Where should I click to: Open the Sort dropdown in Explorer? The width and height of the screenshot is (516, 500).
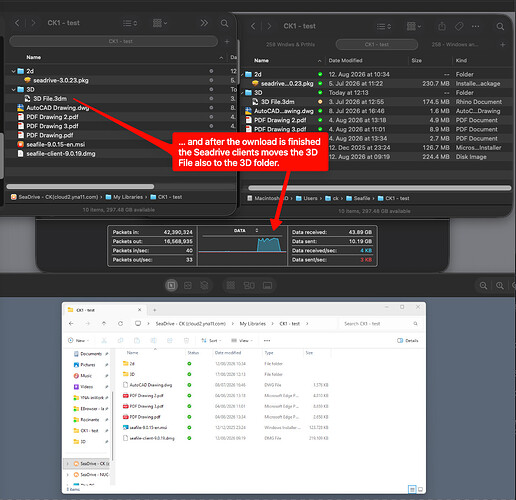pyautogui.click(x=211, y=340)
